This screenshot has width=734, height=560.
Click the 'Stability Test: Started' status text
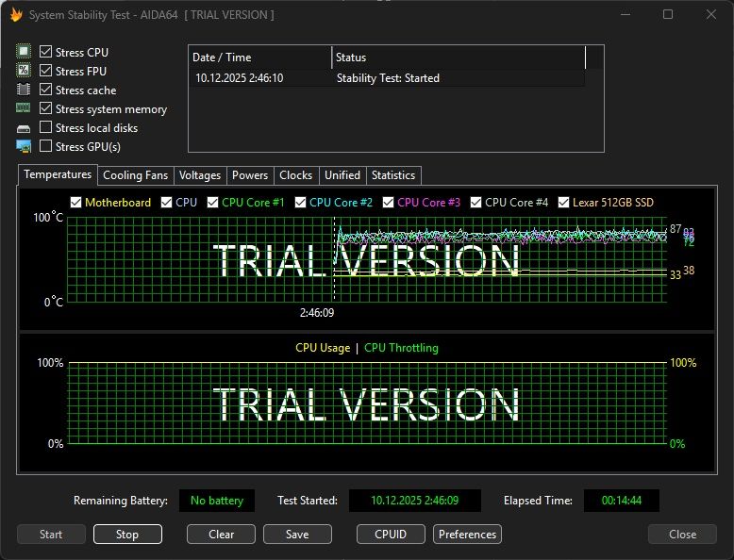click(388, 78)
